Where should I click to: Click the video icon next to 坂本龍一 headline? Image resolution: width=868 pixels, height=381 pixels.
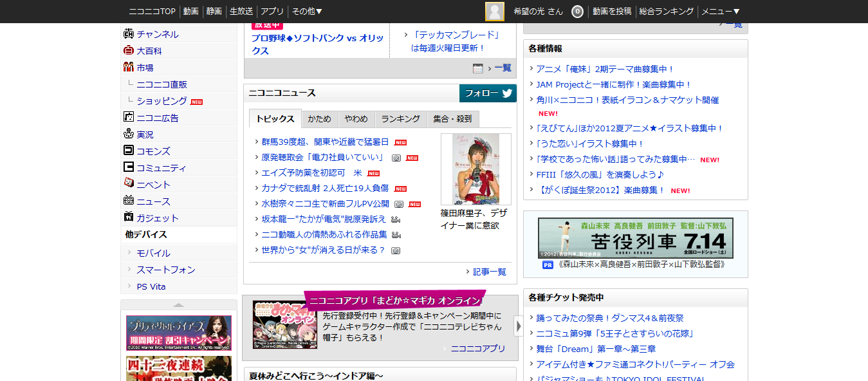coord(395,219)
